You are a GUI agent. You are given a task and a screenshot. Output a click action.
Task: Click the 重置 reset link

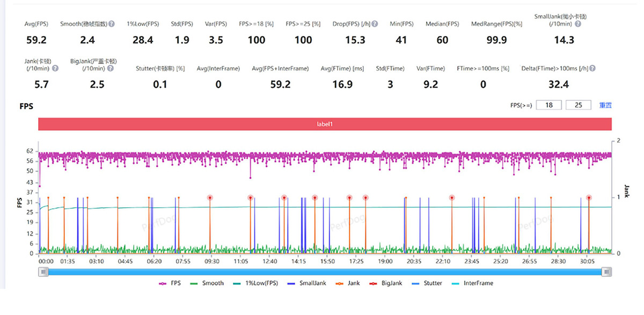coord(605,105)
